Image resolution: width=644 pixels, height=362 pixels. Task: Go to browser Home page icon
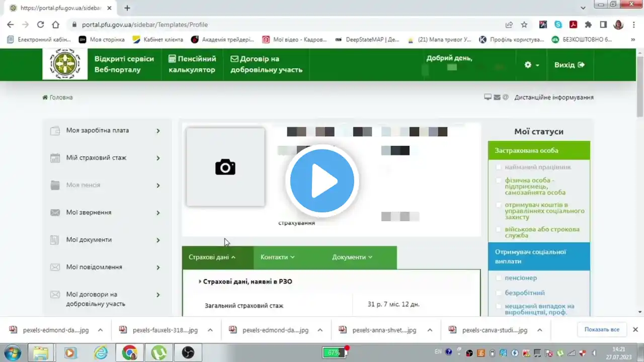pos(55,25)
